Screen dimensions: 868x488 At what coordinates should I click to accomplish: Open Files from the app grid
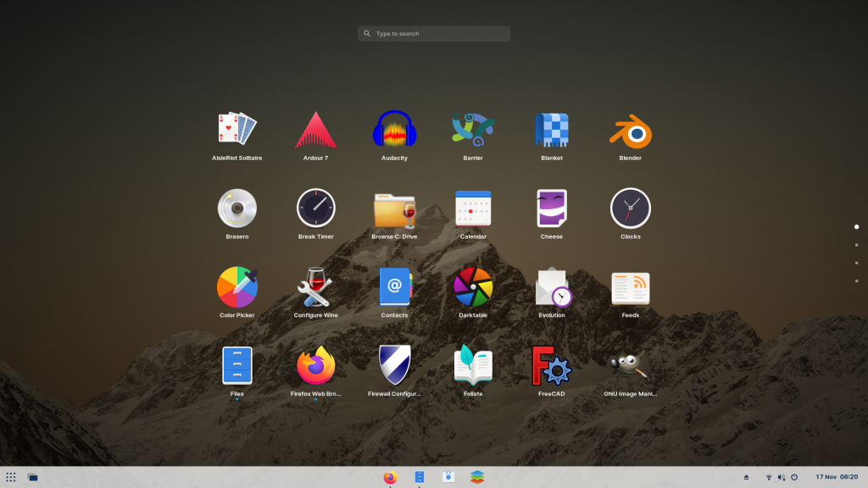point(237,365)
